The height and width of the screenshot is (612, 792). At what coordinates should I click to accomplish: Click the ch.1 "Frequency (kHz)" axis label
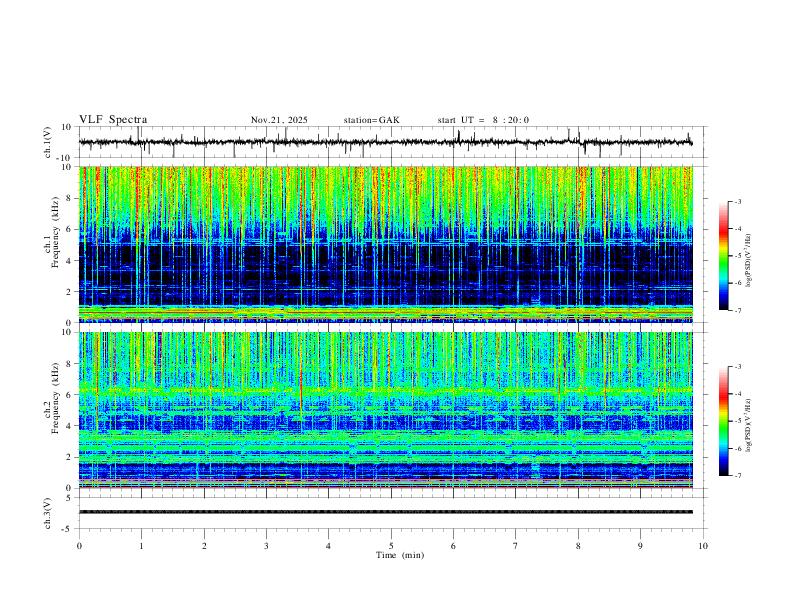click(55, 233)
